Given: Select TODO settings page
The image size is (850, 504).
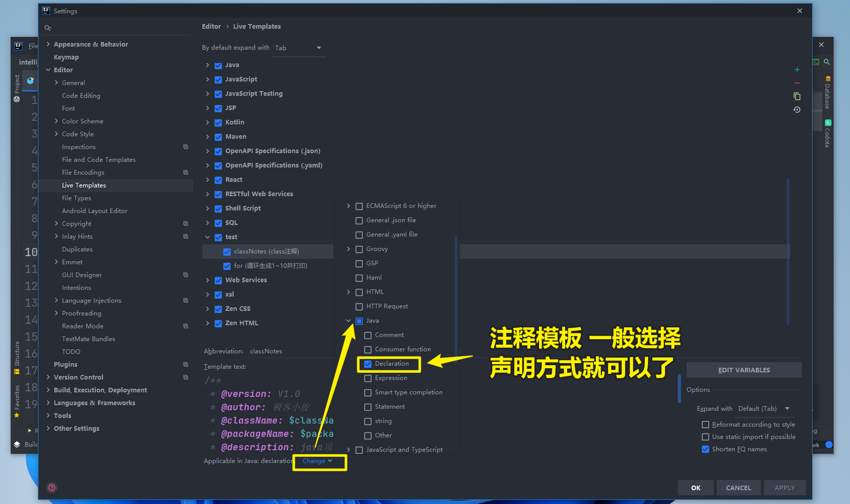Looking at the screenshot, I should pos(71,352).
